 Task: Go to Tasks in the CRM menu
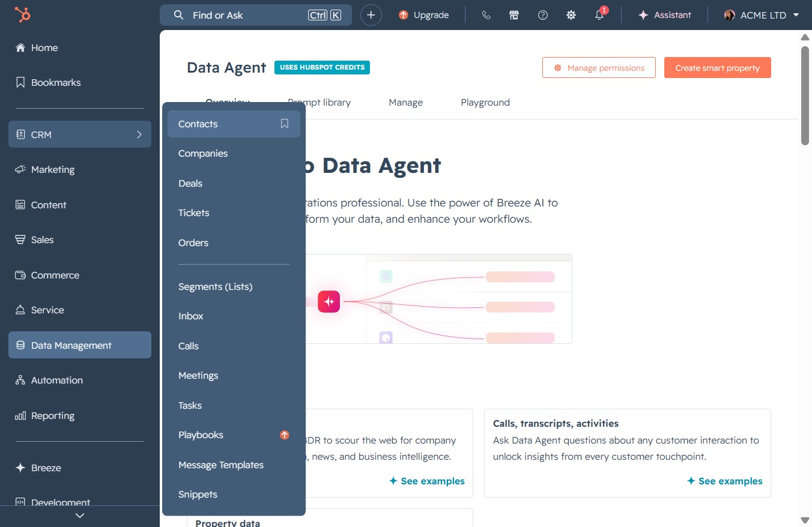pos(234,405)
